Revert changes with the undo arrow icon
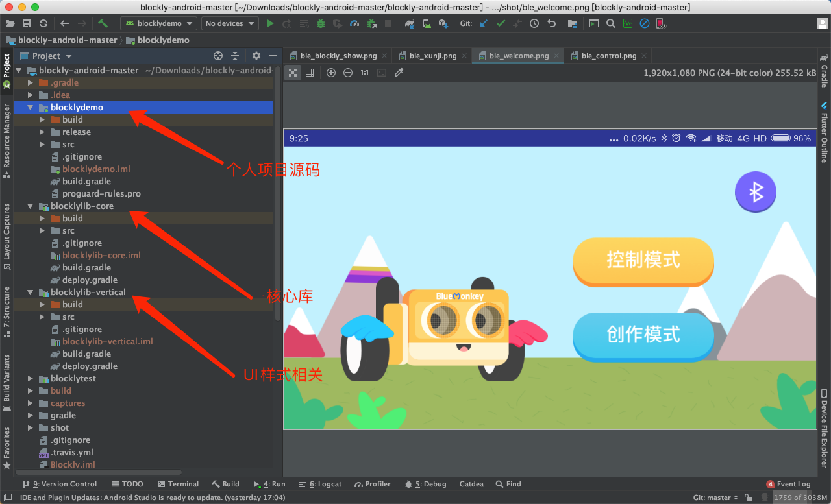831x504 pixels. point(551,23)
